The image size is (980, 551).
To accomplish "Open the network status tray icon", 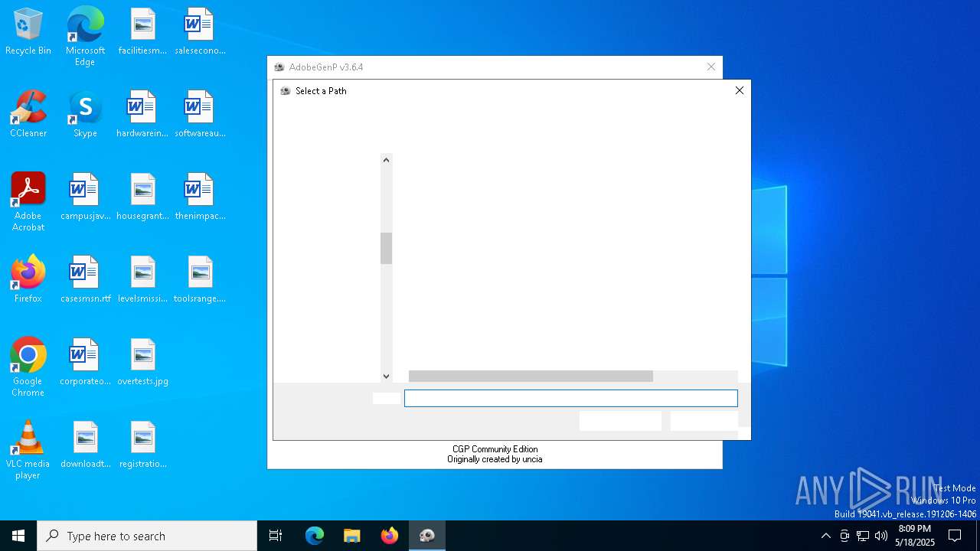I will coord(863,536).
